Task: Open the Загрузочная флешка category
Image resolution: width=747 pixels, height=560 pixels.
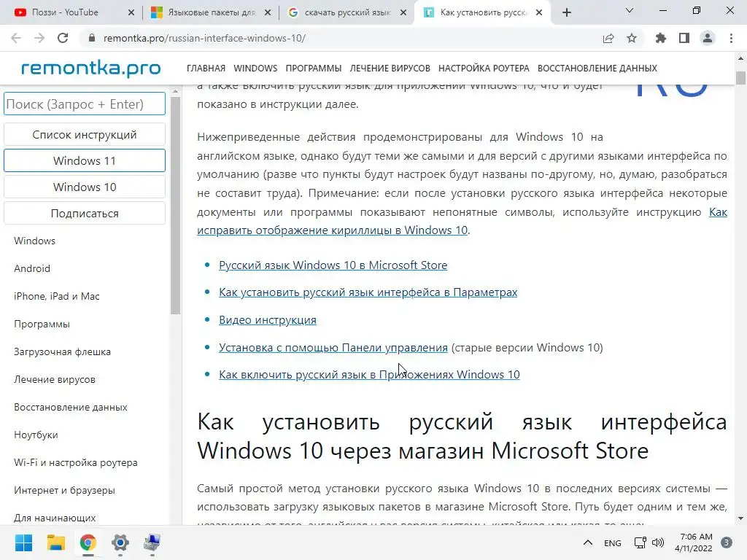Action: click(x=63, y=351)
